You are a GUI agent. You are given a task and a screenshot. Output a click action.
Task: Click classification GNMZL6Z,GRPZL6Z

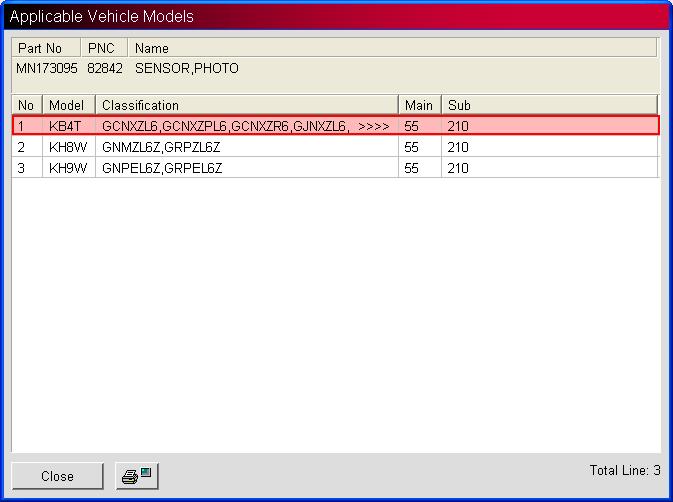point(161,147)
